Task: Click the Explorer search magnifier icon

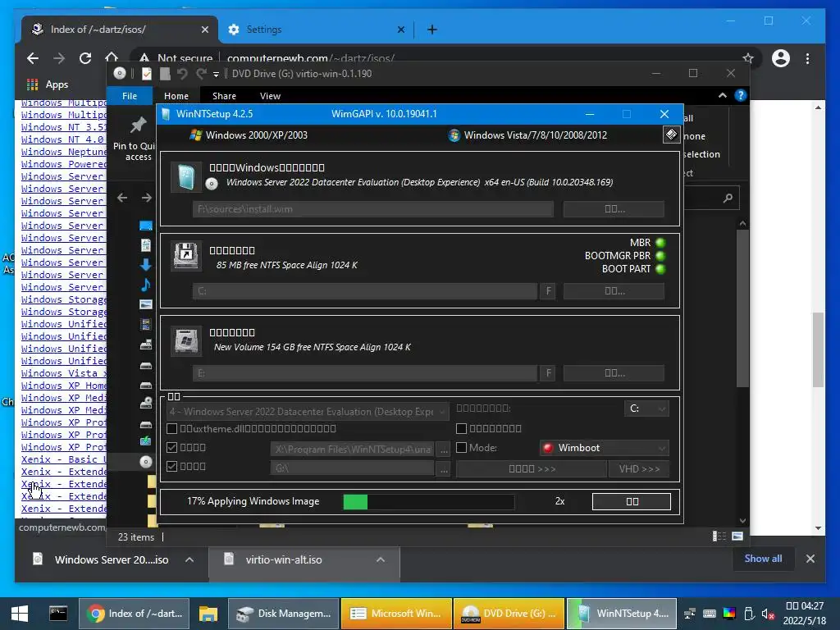Action: (x=728, y=199)
